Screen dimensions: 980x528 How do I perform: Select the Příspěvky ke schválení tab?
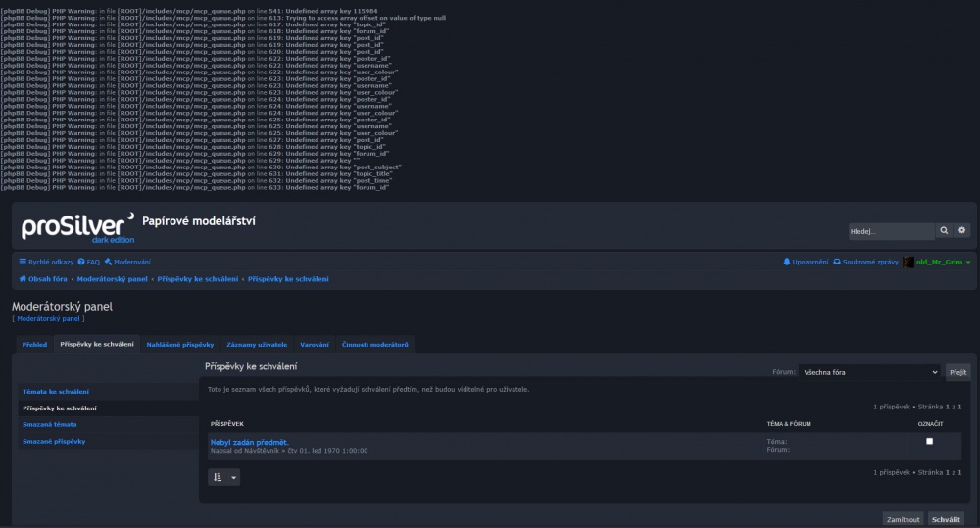tap(97, 344)
